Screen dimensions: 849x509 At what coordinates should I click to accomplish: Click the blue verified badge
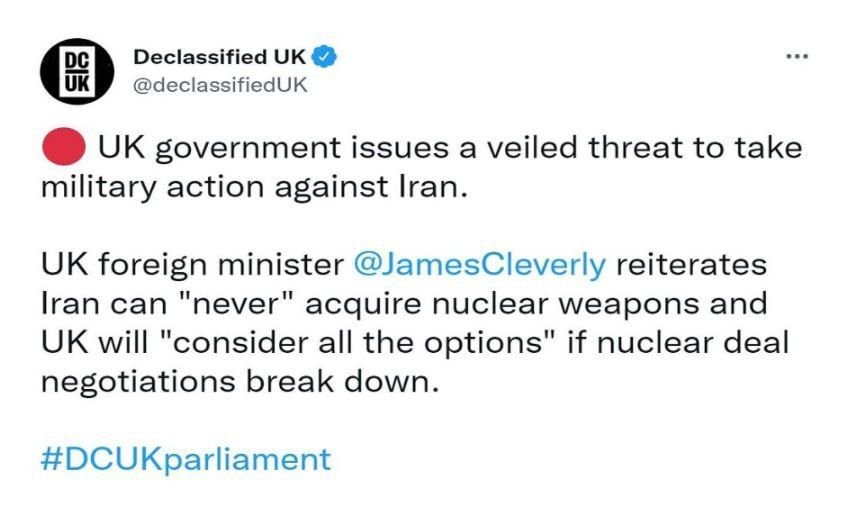click(325, 57)
